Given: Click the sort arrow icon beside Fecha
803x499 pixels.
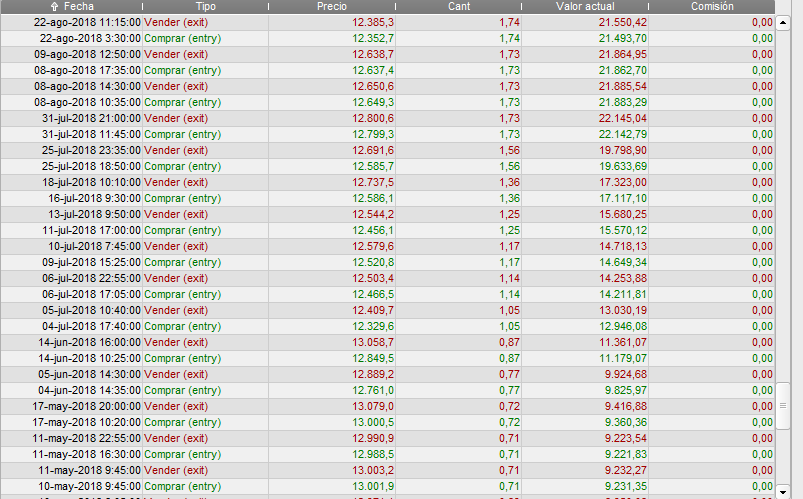Looking at the screenshot, I should point(55,7).
